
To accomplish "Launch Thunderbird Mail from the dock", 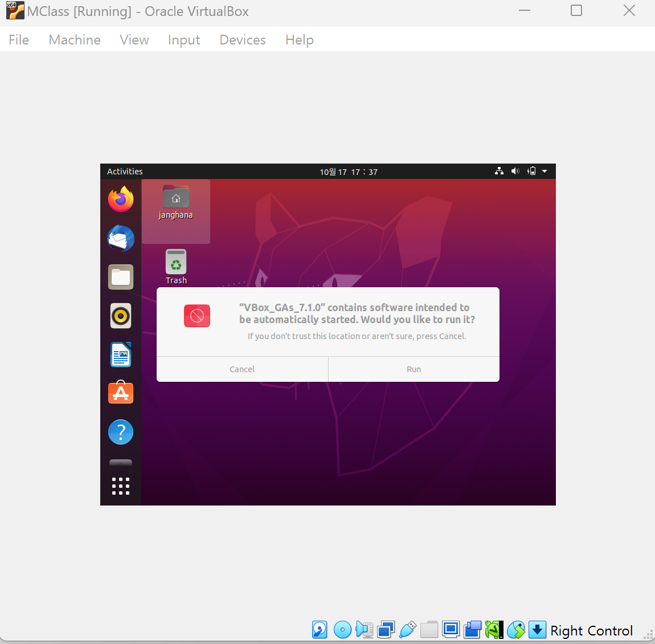I will coord(121,238).
